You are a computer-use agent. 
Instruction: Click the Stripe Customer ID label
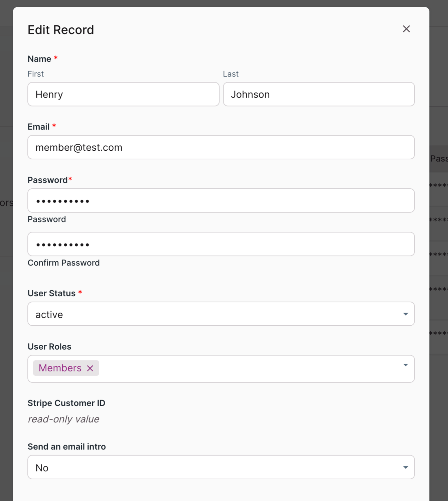point(66,403)
